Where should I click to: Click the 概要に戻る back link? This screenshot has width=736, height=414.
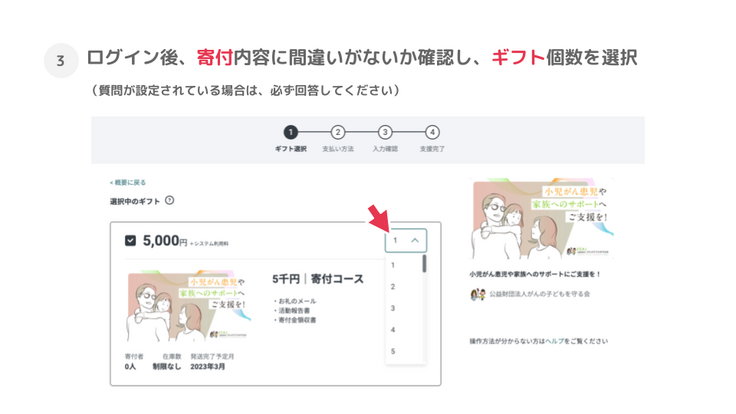pos(128,183)
